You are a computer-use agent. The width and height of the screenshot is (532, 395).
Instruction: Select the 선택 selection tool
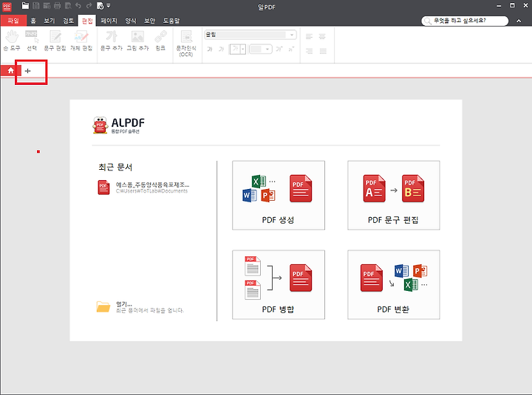32,41
